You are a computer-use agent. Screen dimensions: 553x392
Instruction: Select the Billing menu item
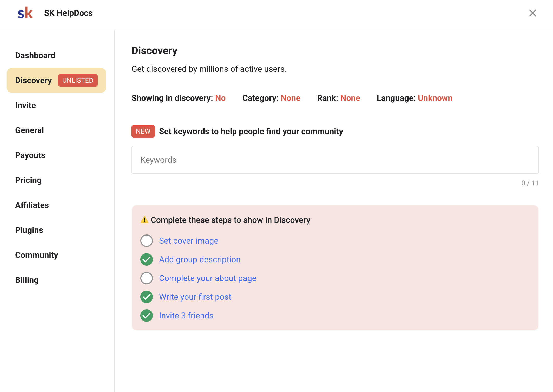pyautogui.click(x=27, y=280)
